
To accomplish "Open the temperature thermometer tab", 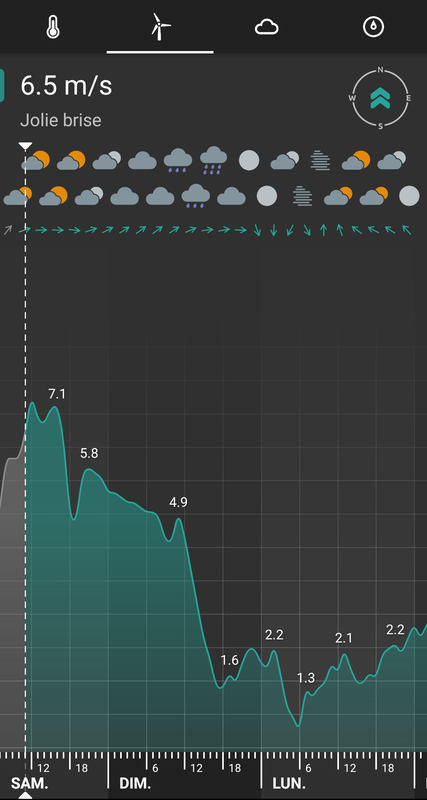I will (53, 27).
